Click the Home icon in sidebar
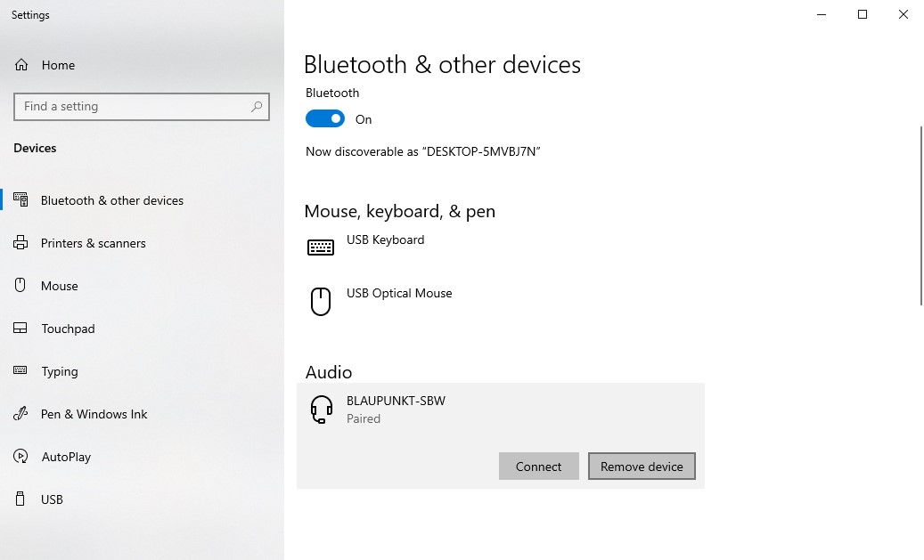Screen dimensions: 924x560 click(x=21, y=65)
